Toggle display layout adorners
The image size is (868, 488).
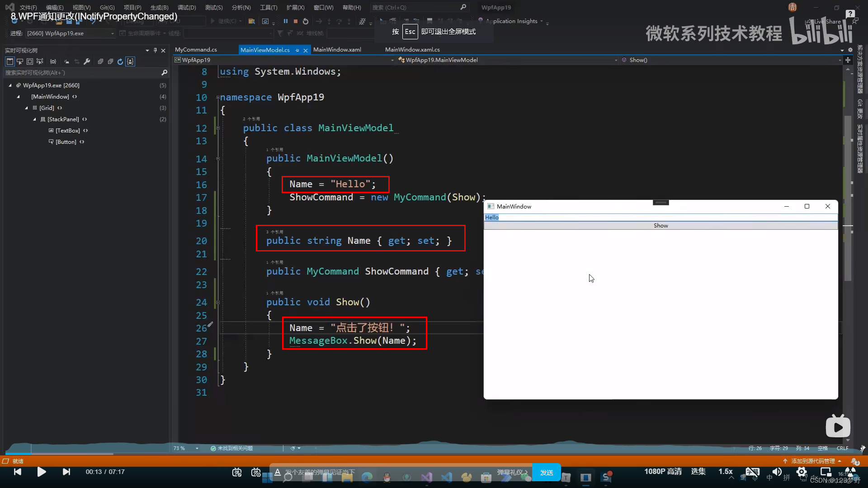[x=30, y=62]
